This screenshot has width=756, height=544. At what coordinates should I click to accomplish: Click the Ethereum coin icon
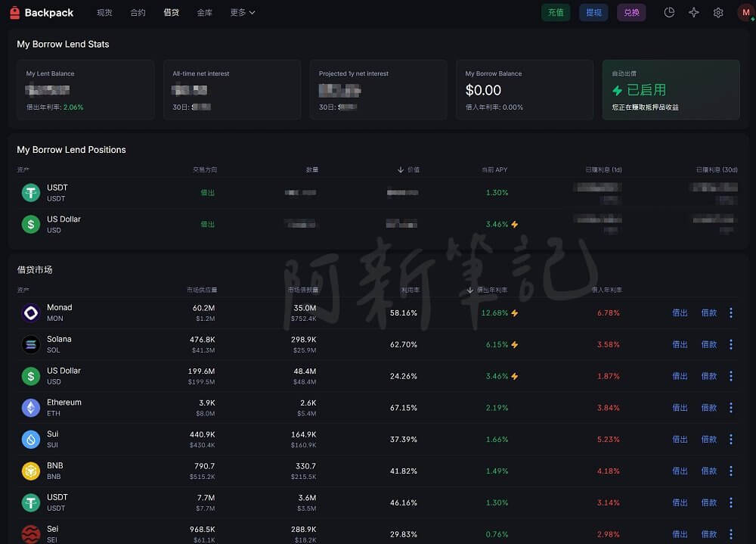[x=31, y=408]
